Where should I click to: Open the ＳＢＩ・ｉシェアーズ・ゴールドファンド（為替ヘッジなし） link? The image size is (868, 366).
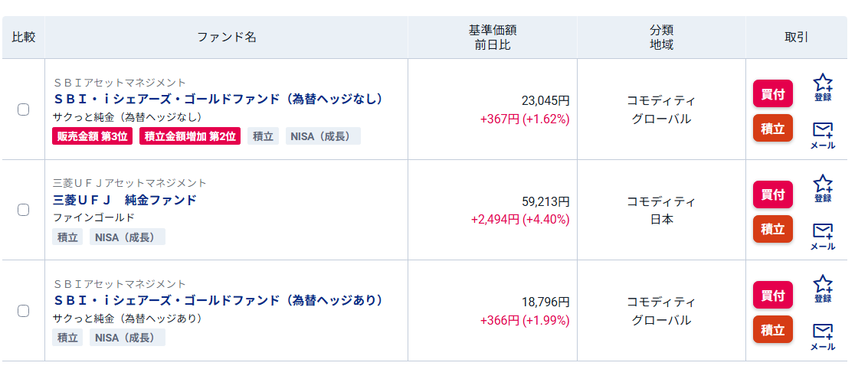point(218,99)
